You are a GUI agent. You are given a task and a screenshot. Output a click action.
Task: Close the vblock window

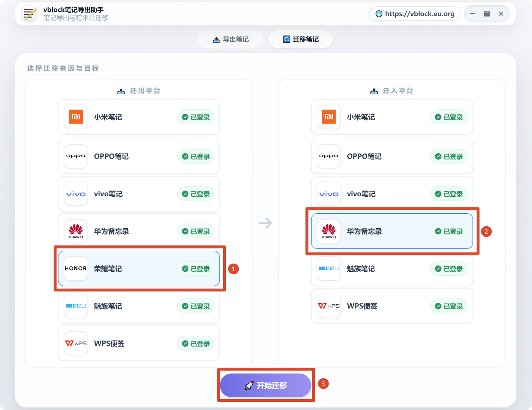501,14
